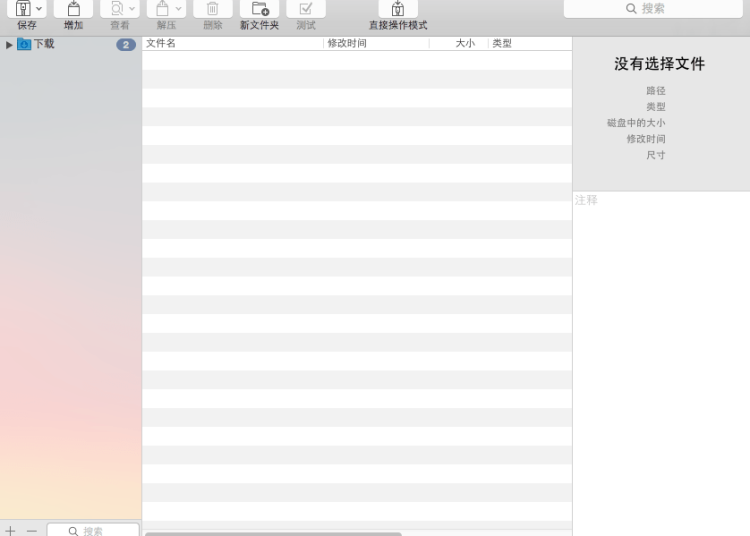Sort by the 大小 column header

(x=464, y=44)
